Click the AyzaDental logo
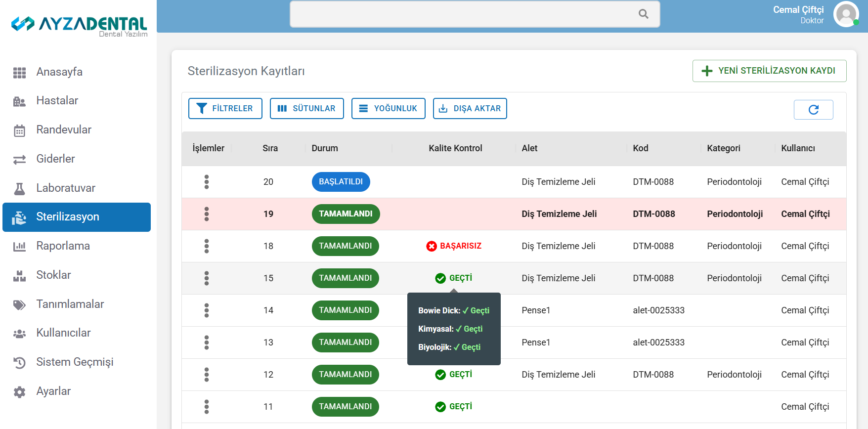The width and height of the screenshot is (868, 429). pyautogui.click(x=79, y=25)
